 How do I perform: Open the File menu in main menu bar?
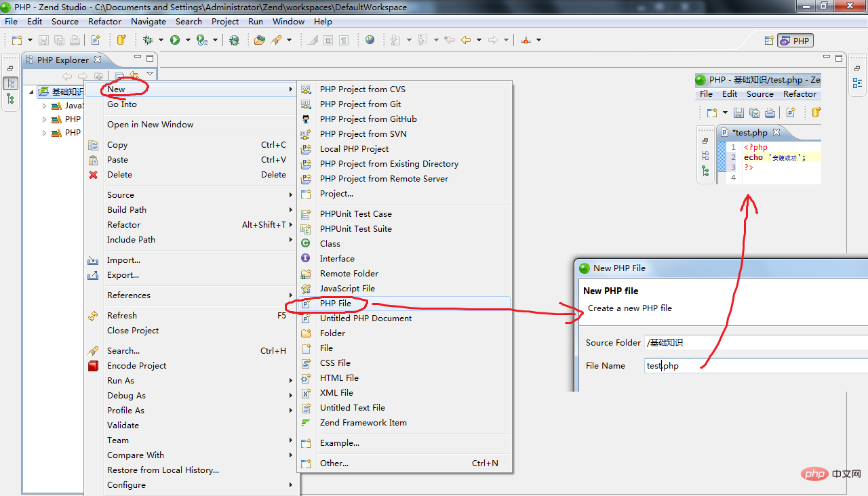12,21
